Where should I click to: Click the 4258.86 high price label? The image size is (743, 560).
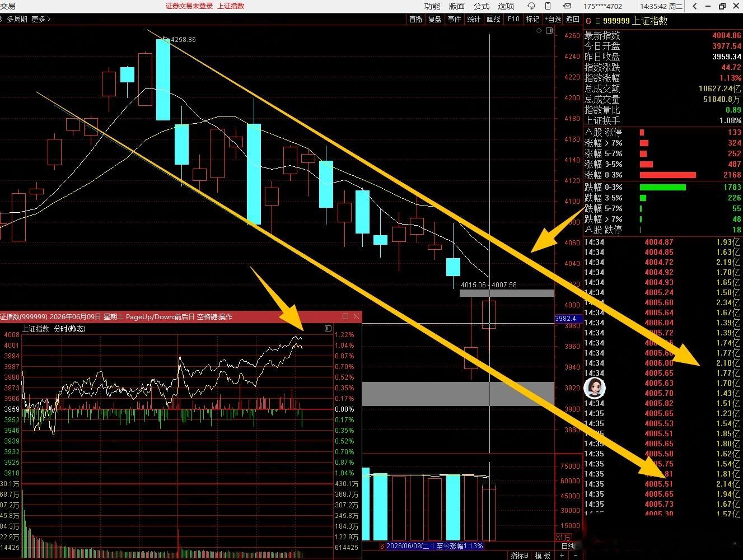[183, 40]
